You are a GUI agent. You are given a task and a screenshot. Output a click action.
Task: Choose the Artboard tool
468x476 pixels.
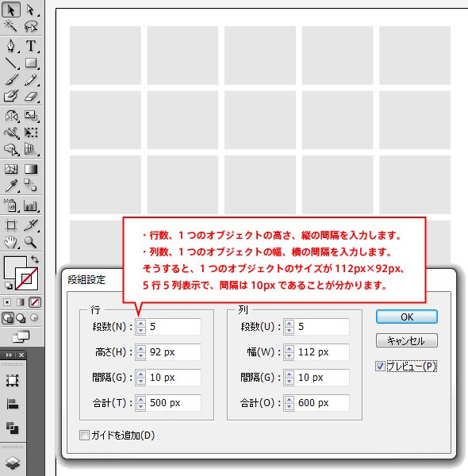click(11, 225)
